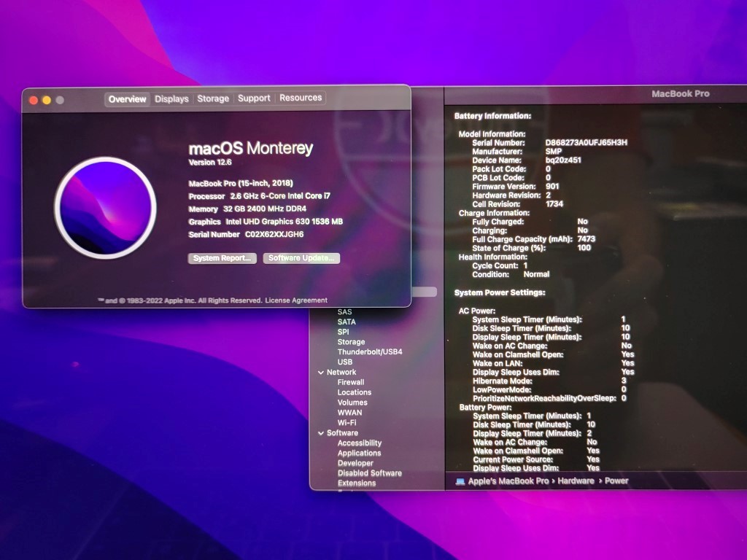Screen dimensions: 747x560
Task: Click Apple's MacBook Pro in path bar
Action: click(x=508, y=481)
